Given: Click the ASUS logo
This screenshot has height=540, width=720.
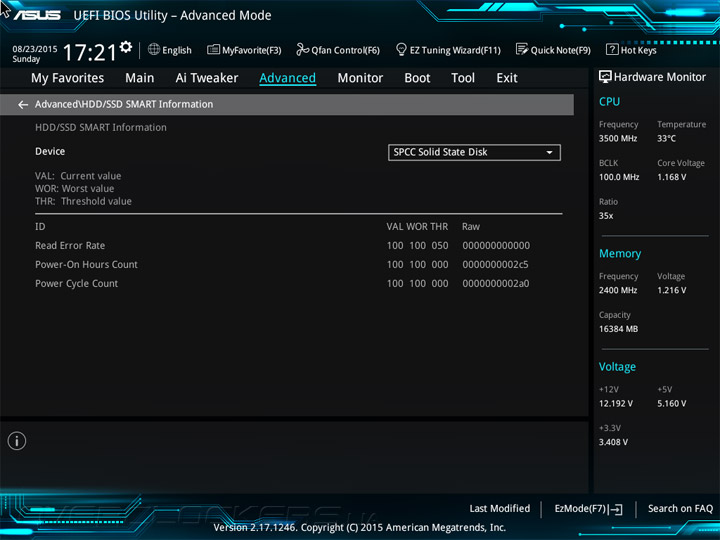Looking at the screenshot, I should pyautogui.click(x=37, y=15).
